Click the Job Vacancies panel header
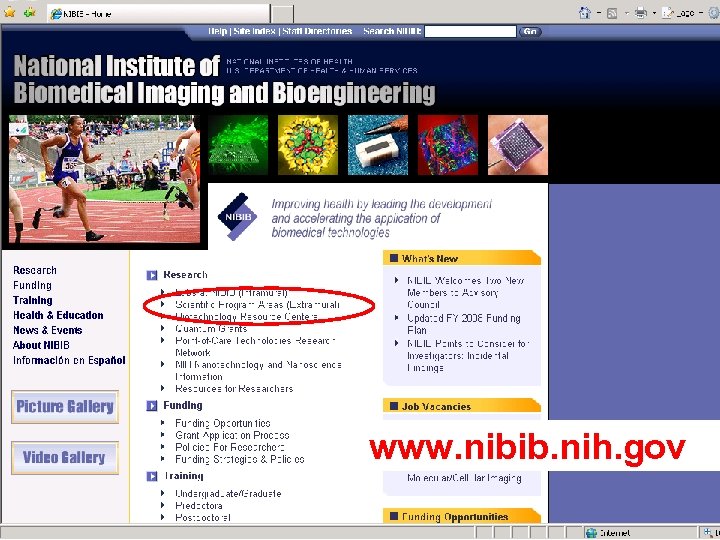Viewport: 720px width, 540px height. point(462,406)
